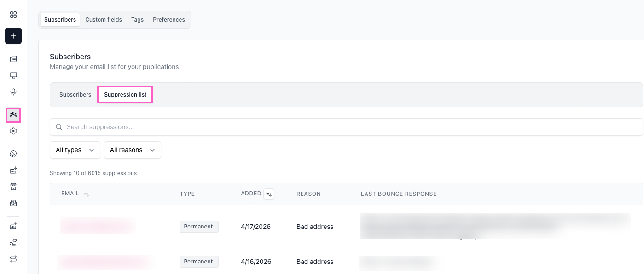Toggle the ADDED column sort button
644x274 pixels.
click(x=269, y=194)
